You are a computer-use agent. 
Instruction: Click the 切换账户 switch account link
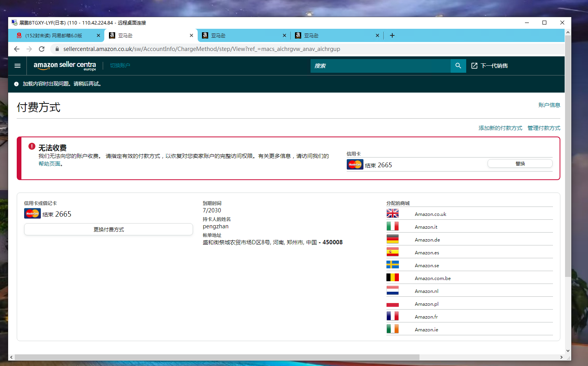pyautogui.click(x=120, y=65)
